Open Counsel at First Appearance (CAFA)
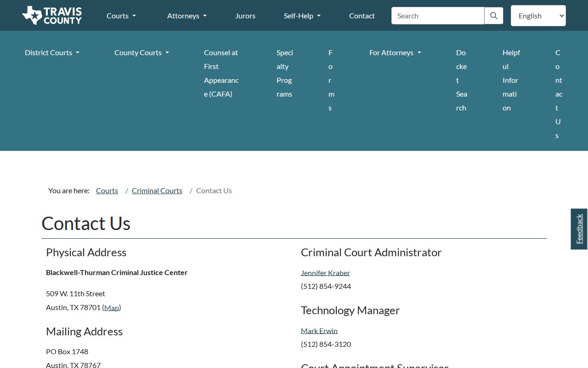This screenshot has width=588, height=368. [x=221, y=73]
